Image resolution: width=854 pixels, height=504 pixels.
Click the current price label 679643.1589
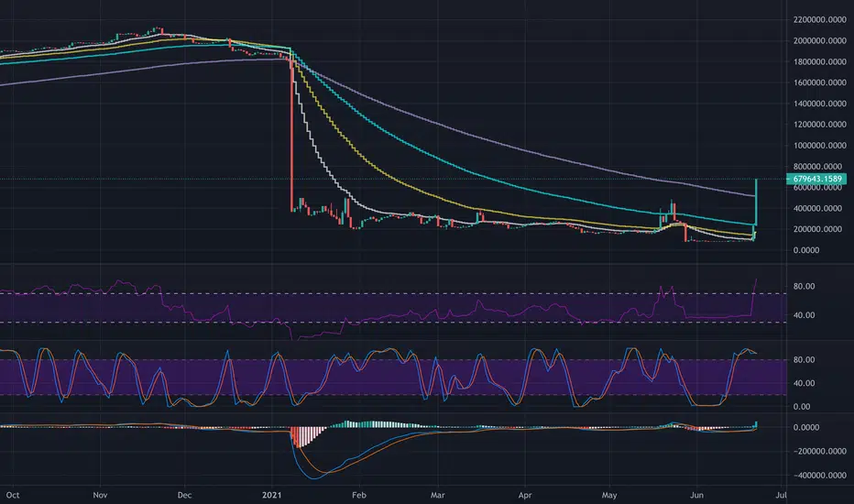(816, 179)
